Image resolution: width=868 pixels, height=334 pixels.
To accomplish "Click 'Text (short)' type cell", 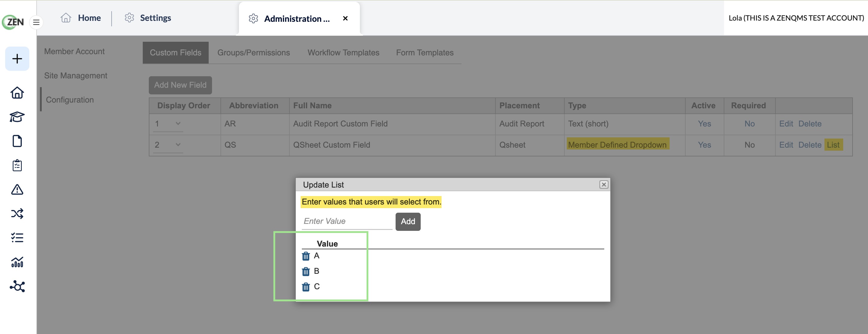I will (624, 124).
